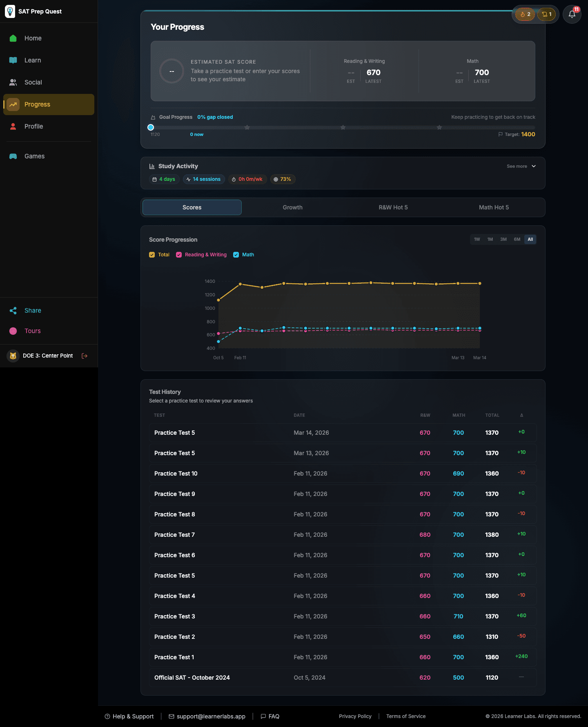Select the 6M time range
588x727 pixels.
517,240
